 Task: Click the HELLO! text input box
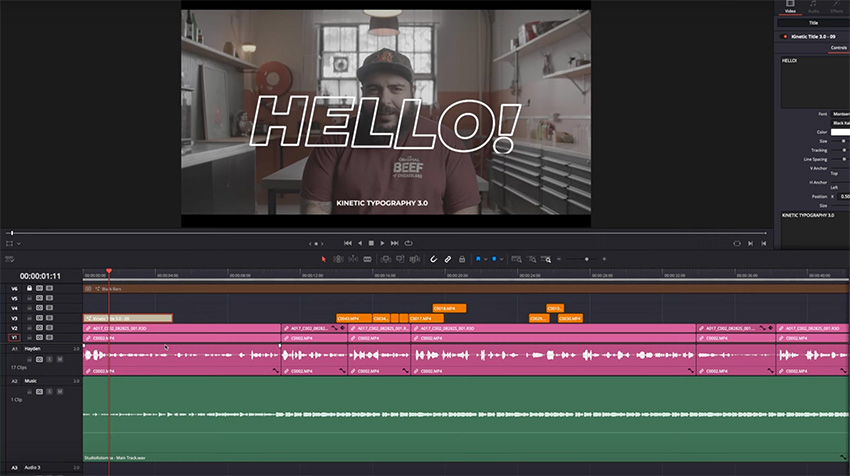coord(815,80)
